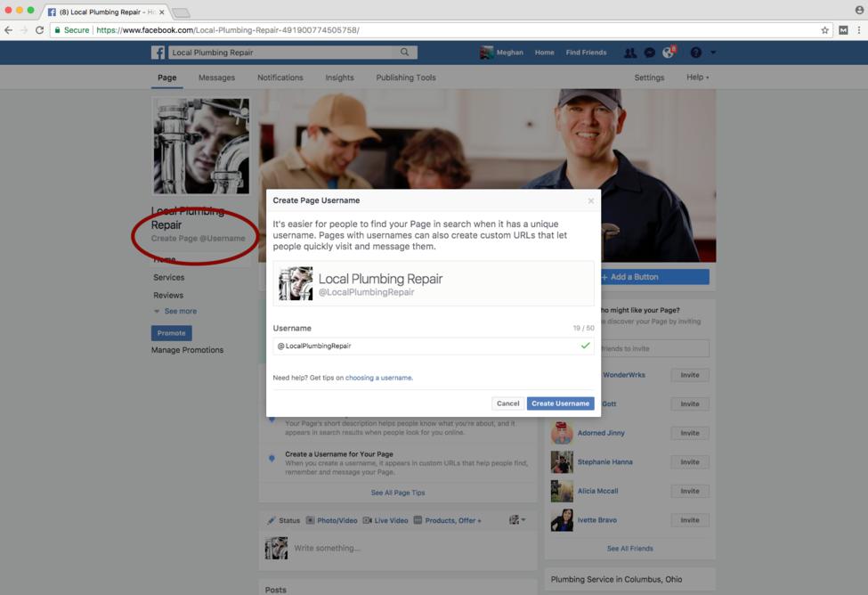
Task: Select Products, Offer + composer option
Action: point(447,520)
